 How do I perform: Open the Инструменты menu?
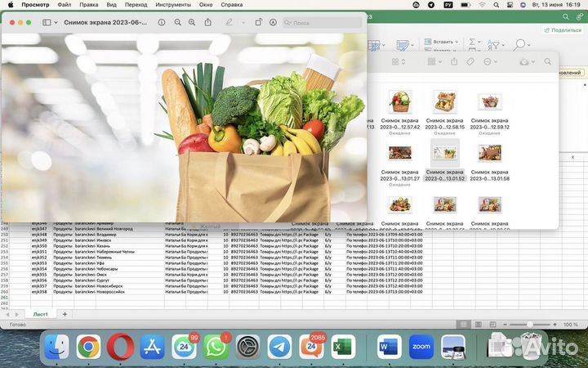pos(173,5)
